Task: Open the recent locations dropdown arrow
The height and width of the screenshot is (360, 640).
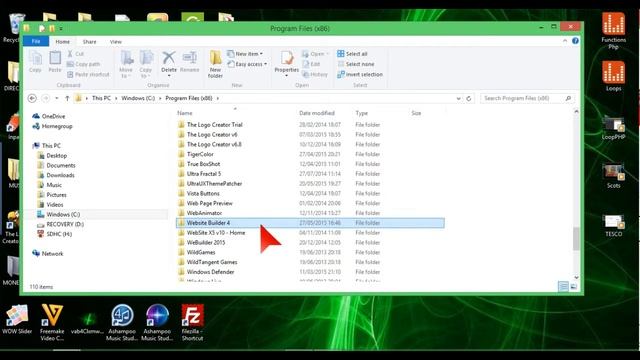Action: pyautogui.click(x=57, y=98)
